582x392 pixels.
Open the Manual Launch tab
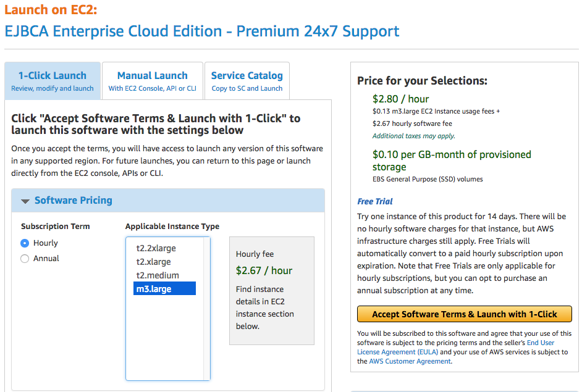pos(153,81)
